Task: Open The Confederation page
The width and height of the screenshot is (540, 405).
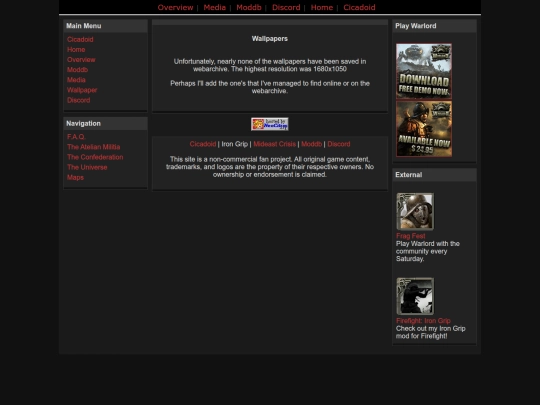Action: tap(95, 157)
